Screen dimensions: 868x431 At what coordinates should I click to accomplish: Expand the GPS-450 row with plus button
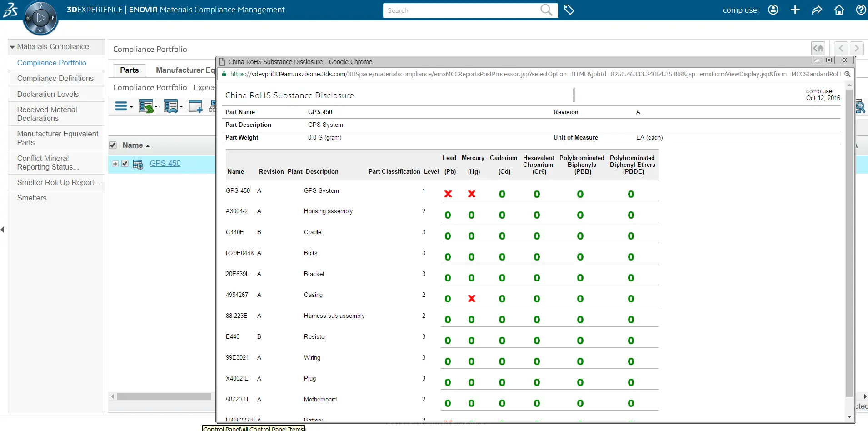tap(115, 164)
